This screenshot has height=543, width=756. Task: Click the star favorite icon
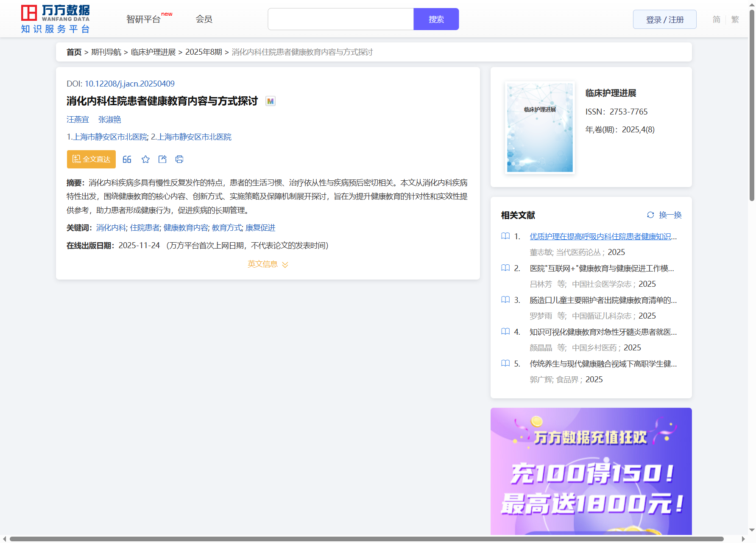pyautogui.click(x=145, y=159)
